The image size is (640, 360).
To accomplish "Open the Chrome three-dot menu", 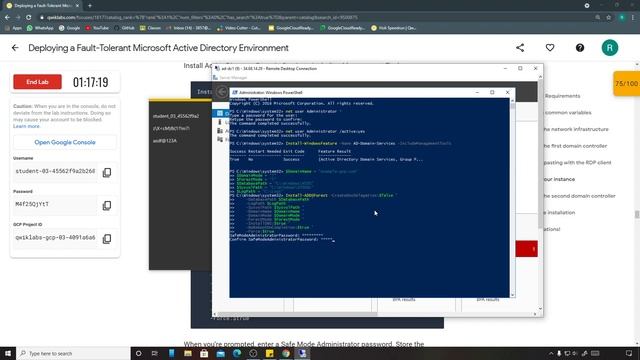I will point(633,18).
